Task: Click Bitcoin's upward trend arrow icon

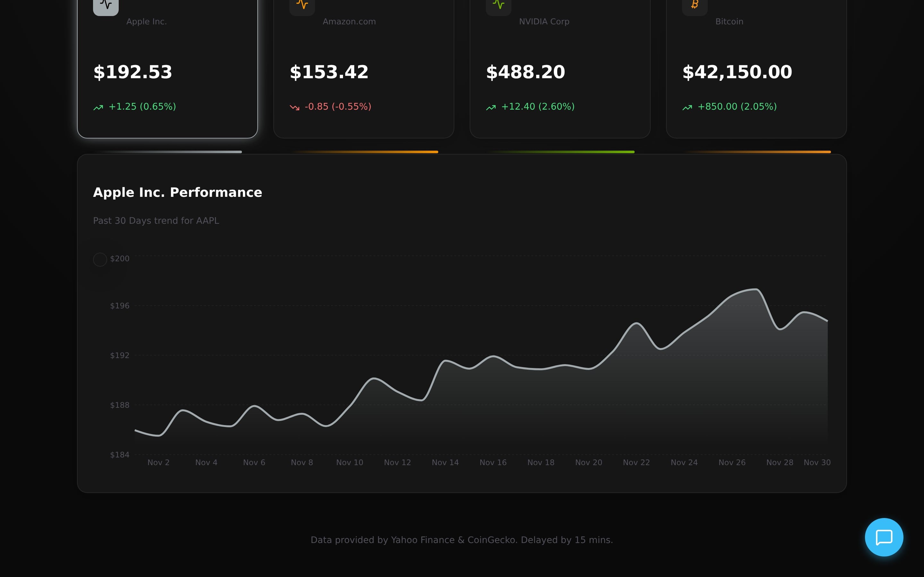Action: [687, 108]
